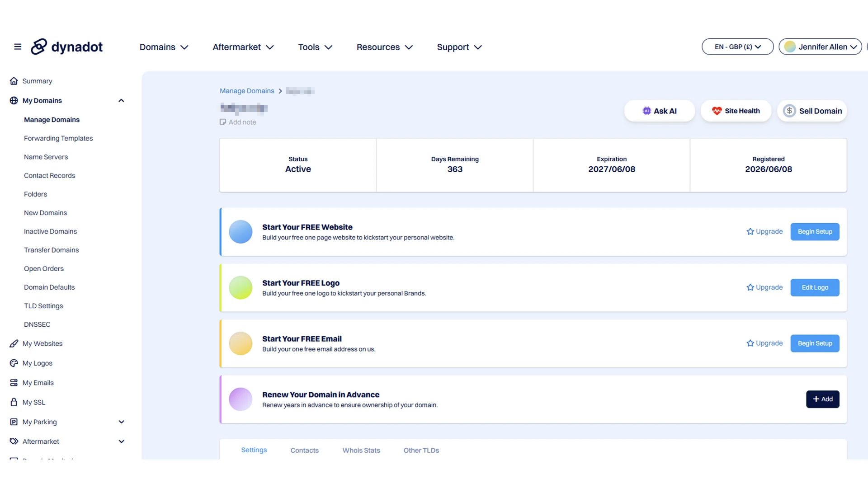Open Forwarding Templates in sidebar
Screen dimensions: 868x488
click(x=58, y=138)
